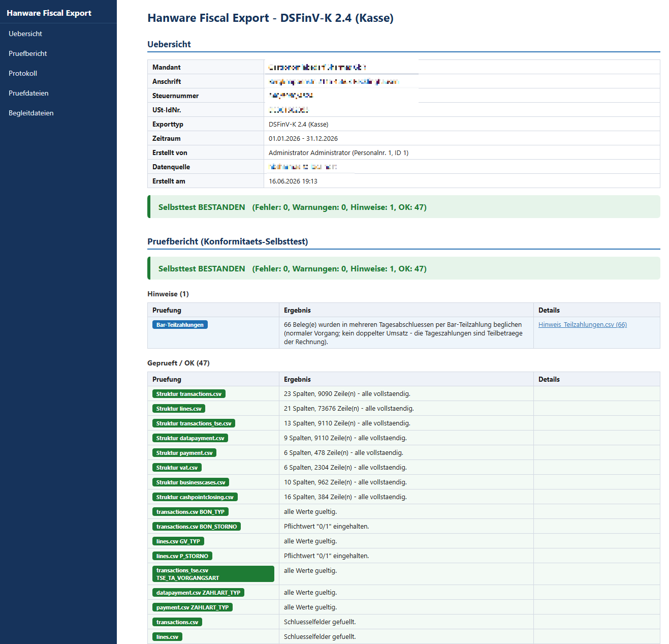Click the Exporttyp row label
The width and height of the screenshot is (669, 644).
tap(168, 125)
